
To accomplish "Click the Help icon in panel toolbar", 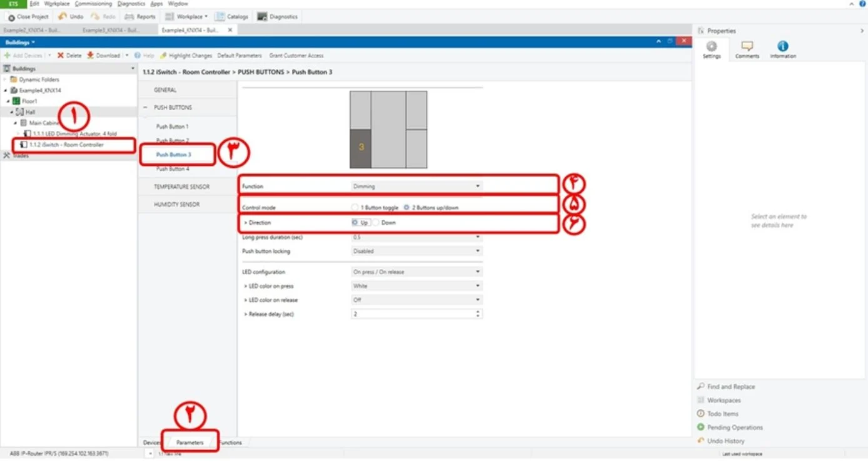I will (x=137, y=56).
